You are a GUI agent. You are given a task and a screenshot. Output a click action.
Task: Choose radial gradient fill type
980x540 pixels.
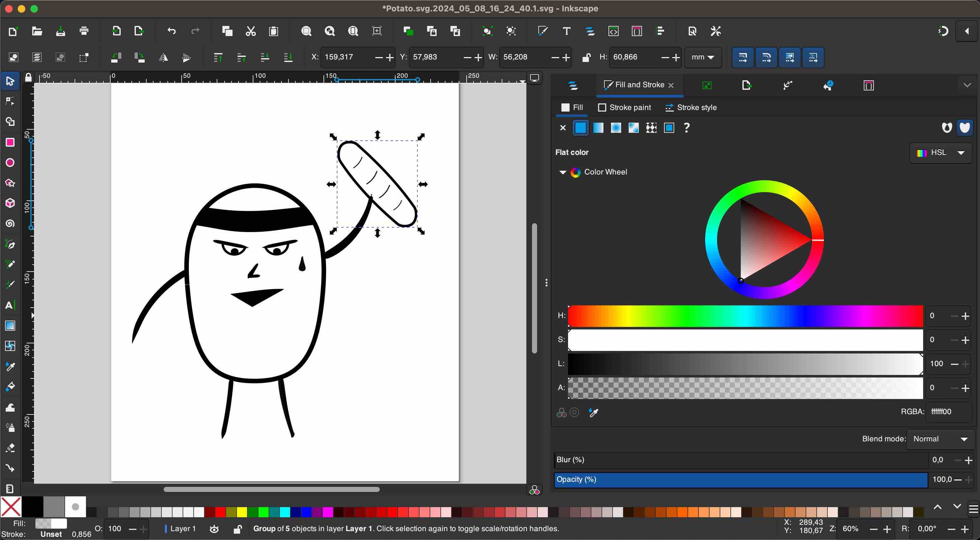(616, 128)
